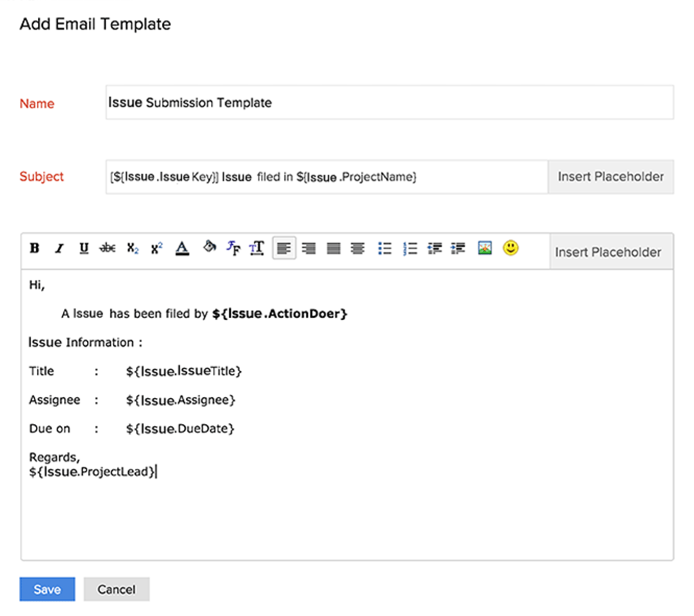Image resolution: width=694 pixels, height=616 pixels.
Task: Open the text size selector
Action: (257, 248)
